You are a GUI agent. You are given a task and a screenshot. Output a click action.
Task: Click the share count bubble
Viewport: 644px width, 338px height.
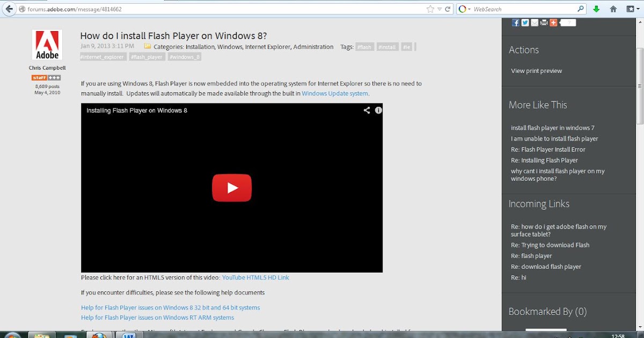(x=568, y=23)
